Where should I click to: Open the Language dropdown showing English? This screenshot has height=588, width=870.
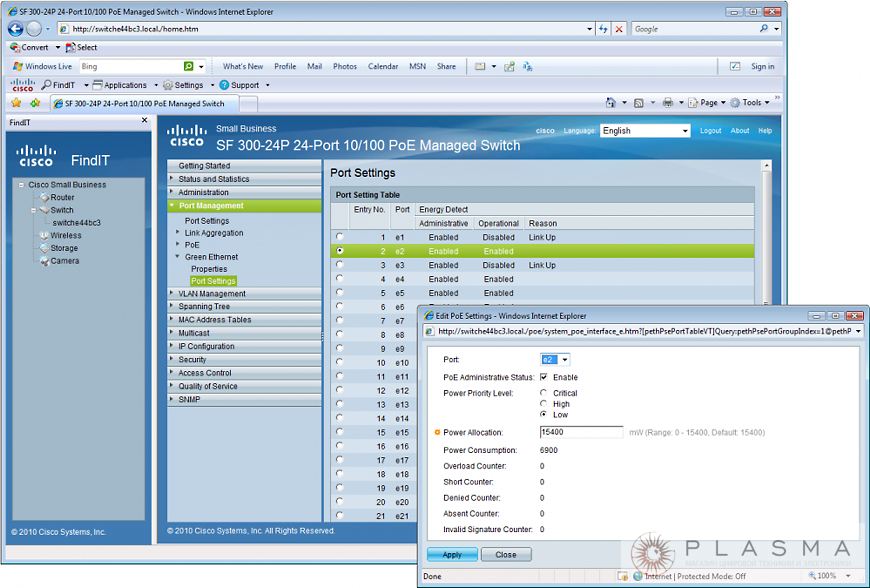tap(645, 130)
